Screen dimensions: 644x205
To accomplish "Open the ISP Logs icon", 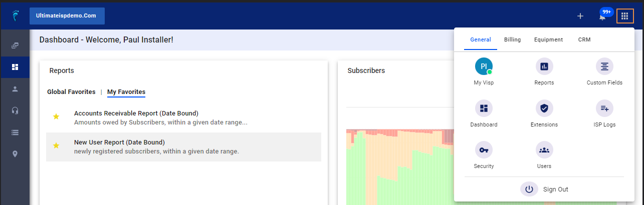I will coord(604,108).
